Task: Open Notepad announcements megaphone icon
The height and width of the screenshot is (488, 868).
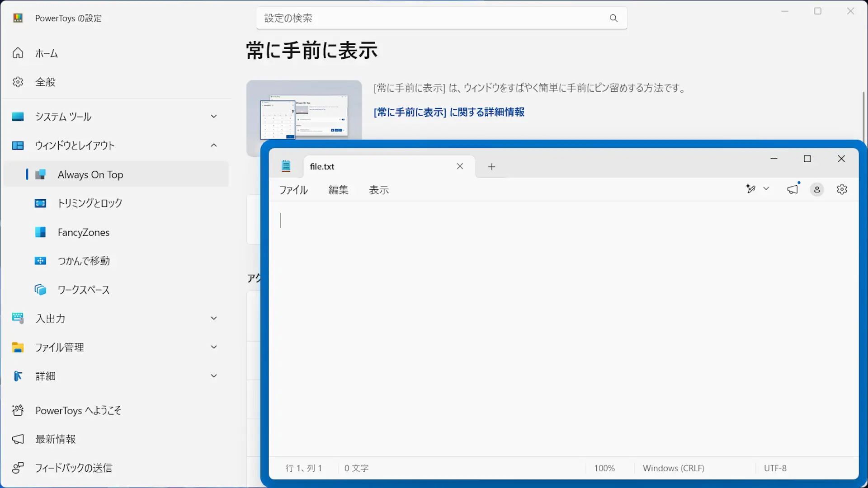Action: click(793, 189)
